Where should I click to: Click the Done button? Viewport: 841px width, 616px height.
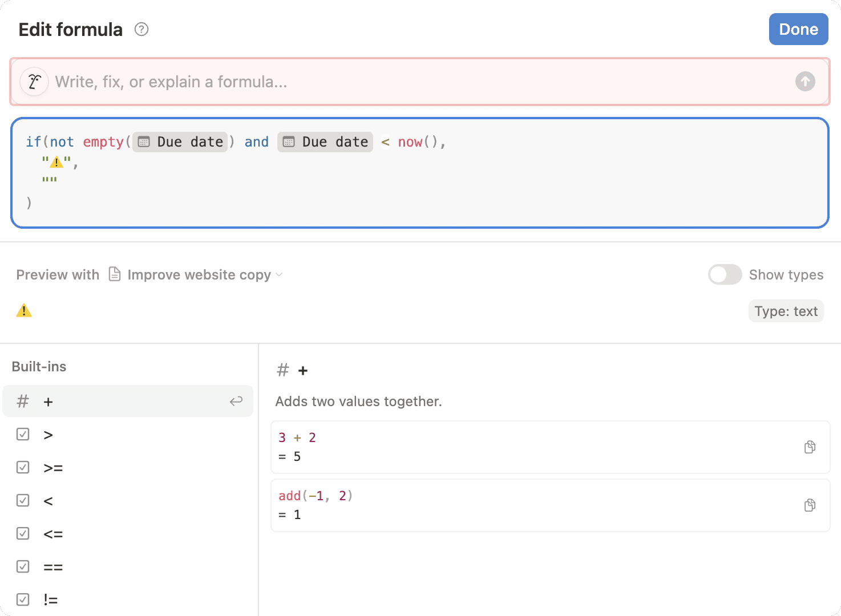pos(798,29)
